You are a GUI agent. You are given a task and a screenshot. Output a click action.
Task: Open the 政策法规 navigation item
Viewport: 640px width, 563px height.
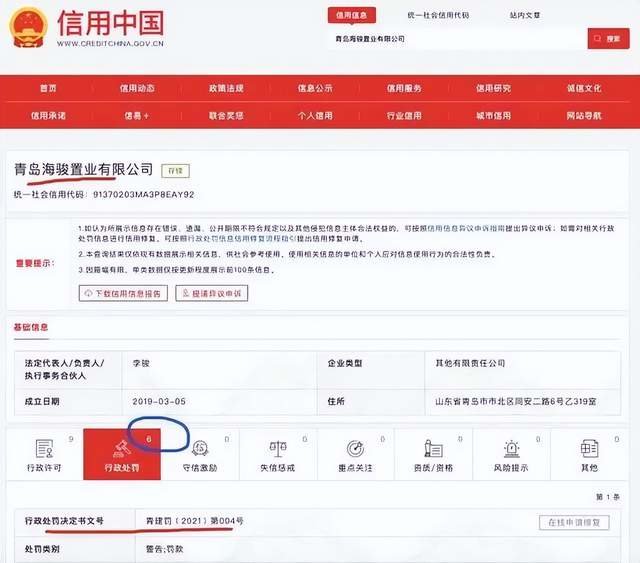click(226, 88)
